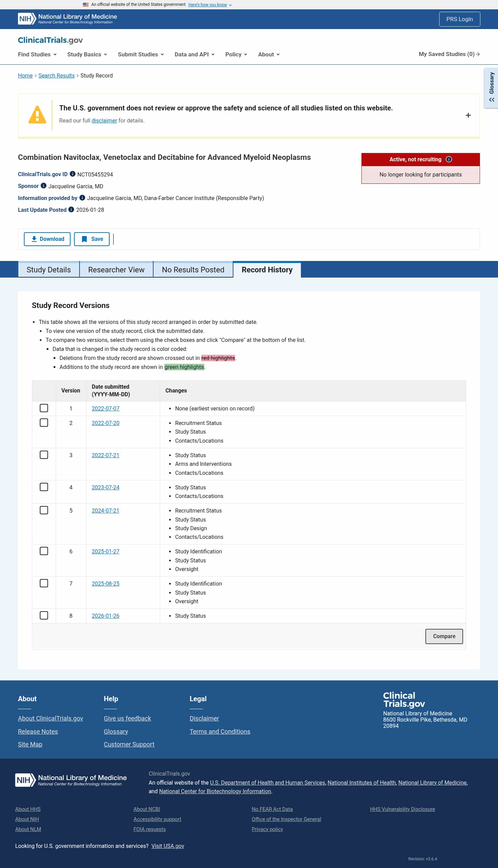
Task: Expand Here's how you know
Action: point(210,5)
